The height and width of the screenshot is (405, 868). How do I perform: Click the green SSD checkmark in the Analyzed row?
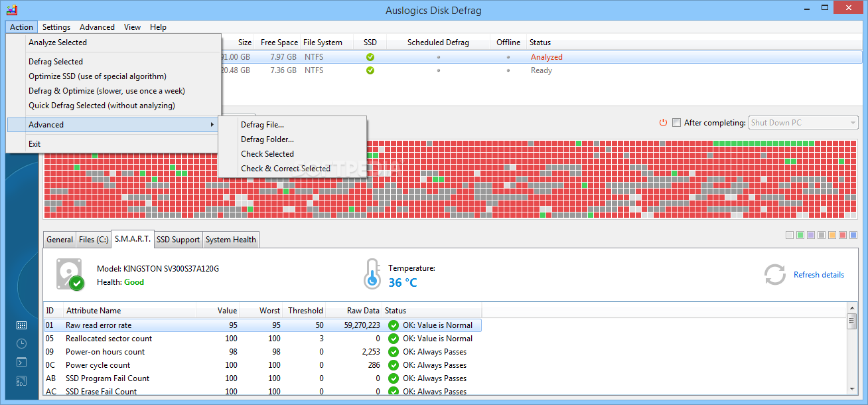tap(370, 57)
